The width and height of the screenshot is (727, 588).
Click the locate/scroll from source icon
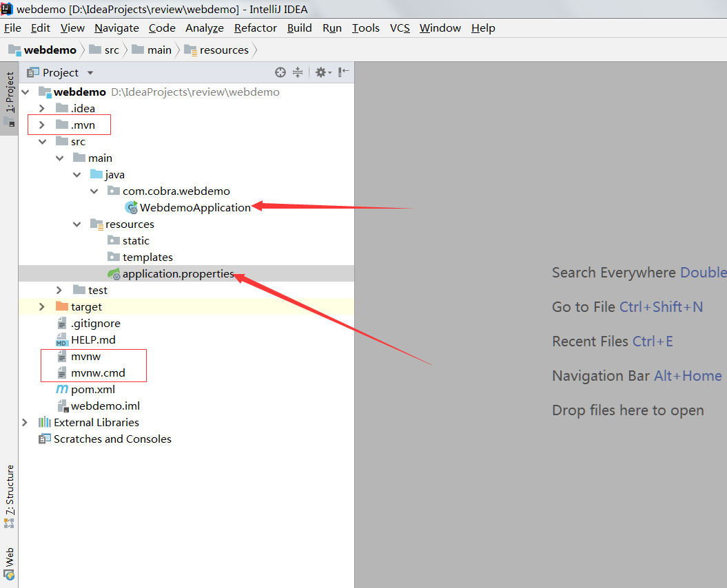280,72
